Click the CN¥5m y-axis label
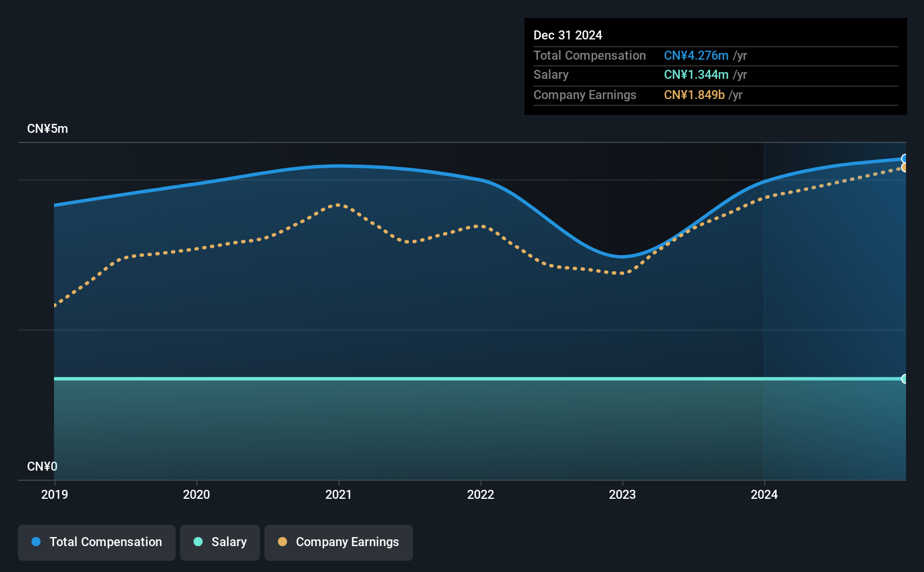The height and width of the screenshot is (572, 924). pyautogui.click(x=48, y=129)
